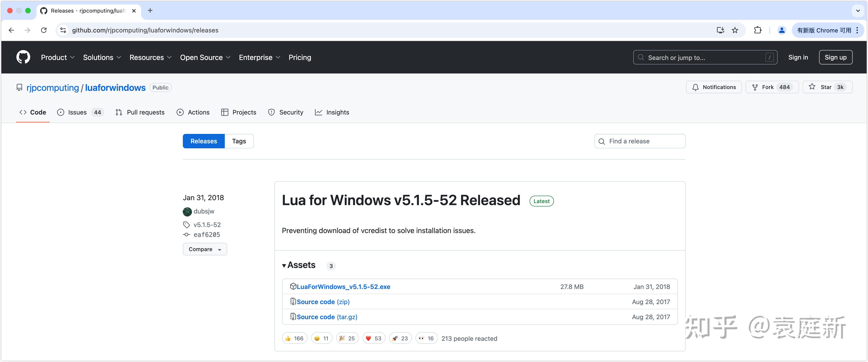Collapse the Assets section triangle
This screenshot has height=362, width=868.
coord(284,266)
